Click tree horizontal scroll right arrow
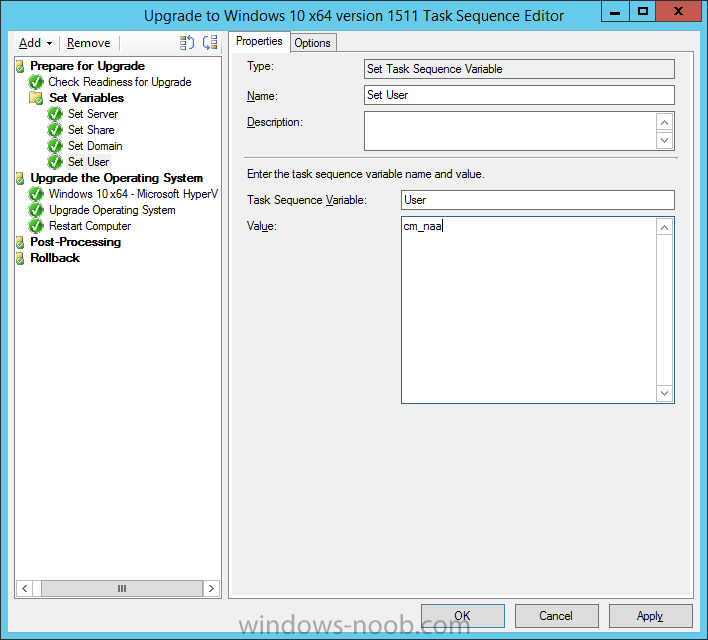Image resolution: width=708 pixels, height=640 pixels. [x=211, y=589]
